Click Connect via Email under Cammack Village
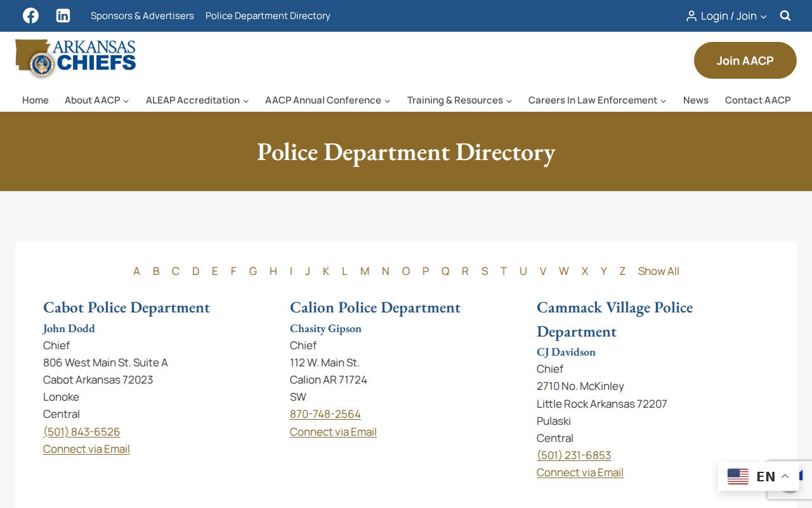 580,472
